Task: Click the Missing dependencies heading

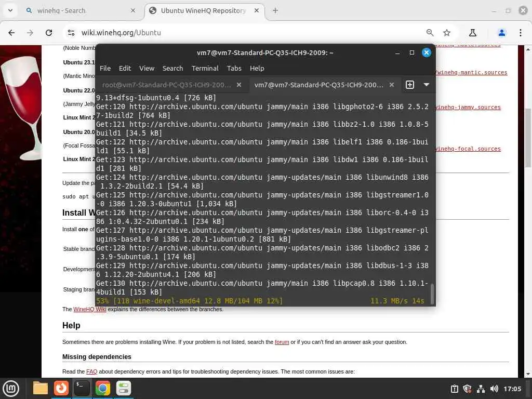Action: [x=97, y=356]
